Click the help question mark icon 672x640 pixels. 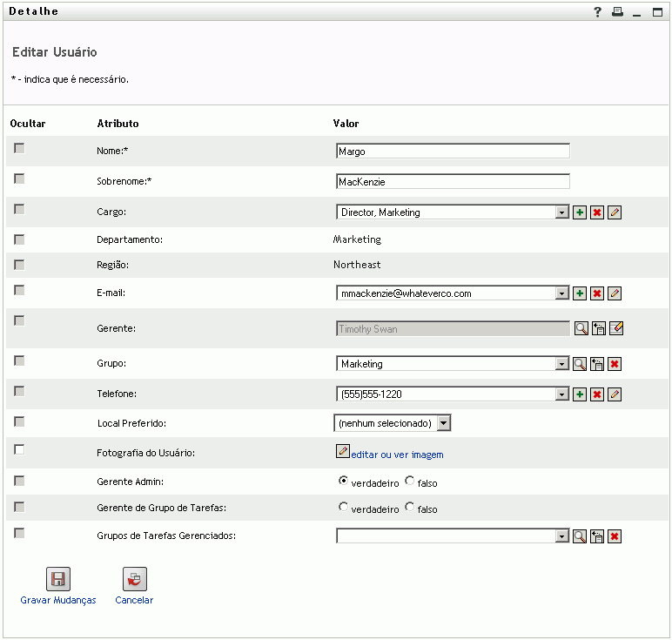(598, 12)
